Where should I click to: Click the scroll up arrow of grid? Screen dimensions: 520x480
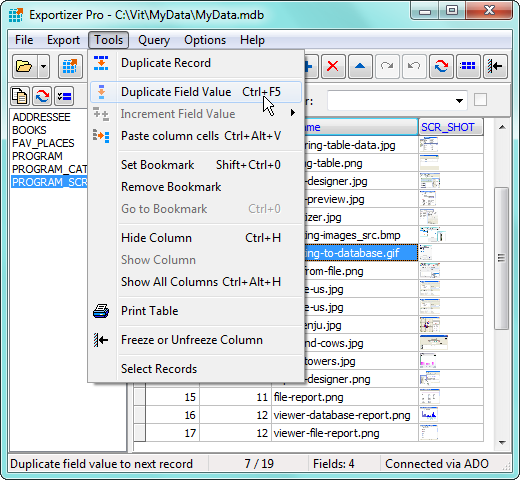click(502, 127)
